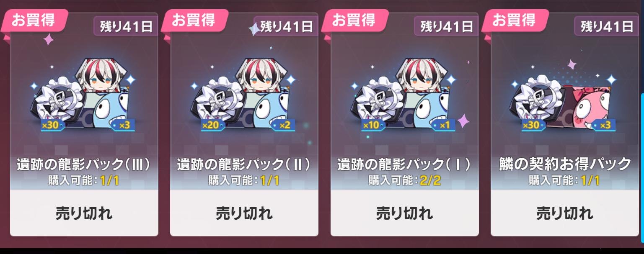Open the 鱗の契約お得パック title
The width and height of the screenshot is (644, 254).
565,164
